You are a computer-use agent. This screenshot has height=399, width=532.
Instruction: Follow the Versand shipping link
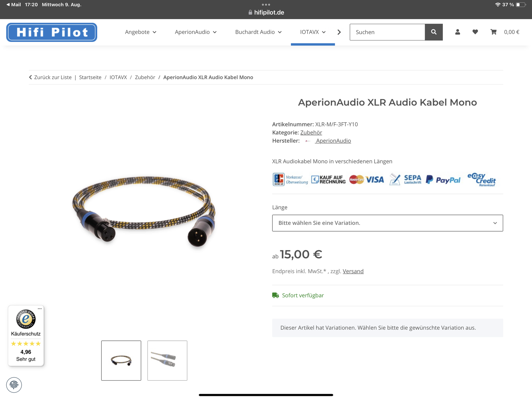[353, 271]
